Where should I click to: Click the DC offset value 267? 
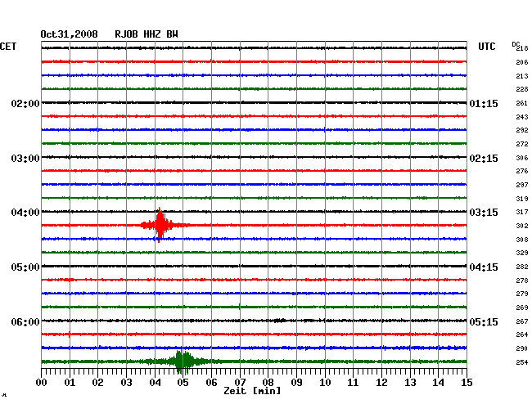[522, 321]
